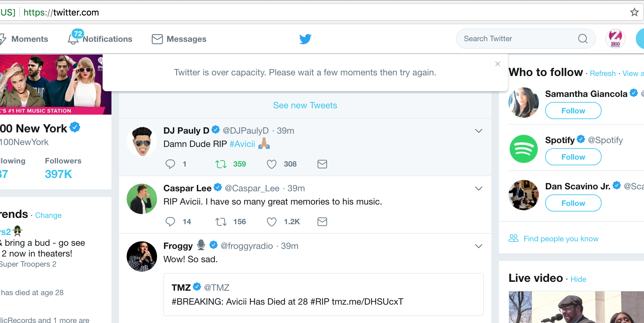Viewport: 644px width, 323px height.
Task: Follow Spotify
Action: pos(573,157)
